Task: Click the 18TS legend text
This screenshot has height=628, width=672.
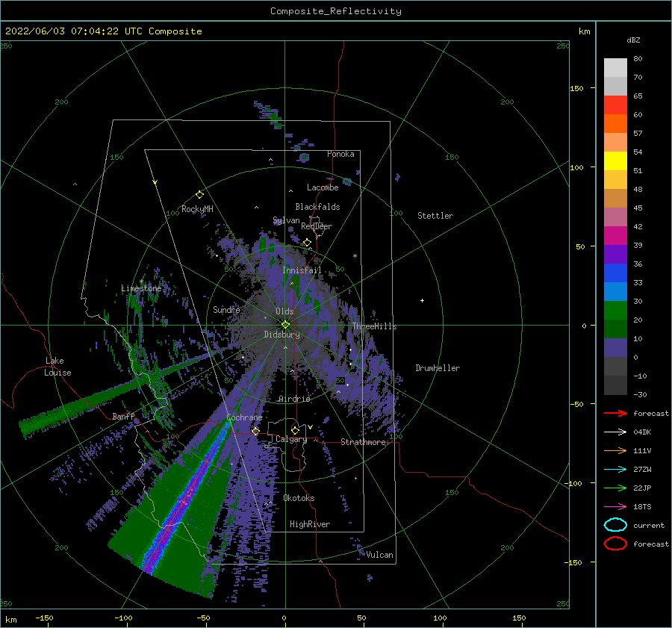Action: 642,507
